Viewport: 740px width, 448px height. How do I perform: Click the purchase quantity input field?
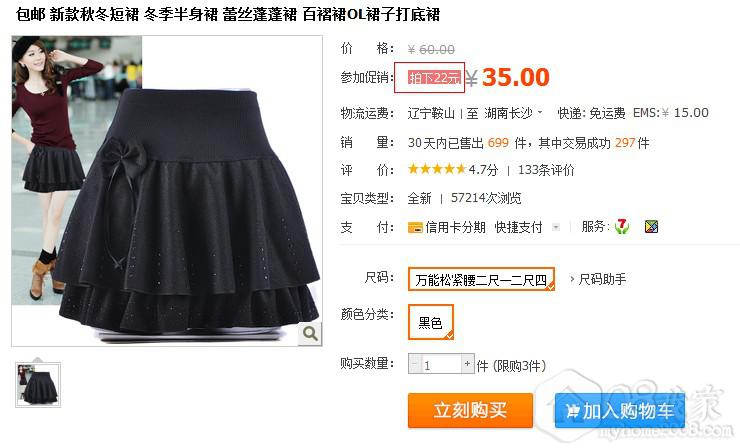[x=441, y=364]
